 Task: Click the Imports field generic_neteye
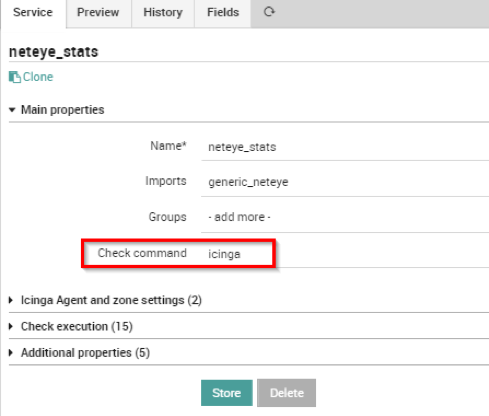coord(345,182)
